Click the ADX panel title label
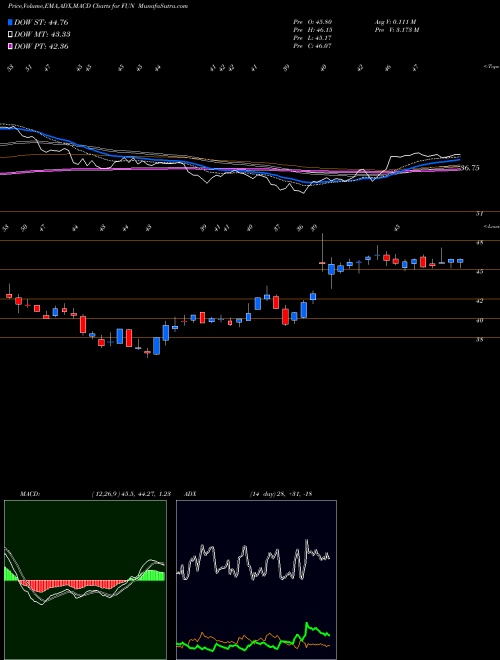 [191, 494]
